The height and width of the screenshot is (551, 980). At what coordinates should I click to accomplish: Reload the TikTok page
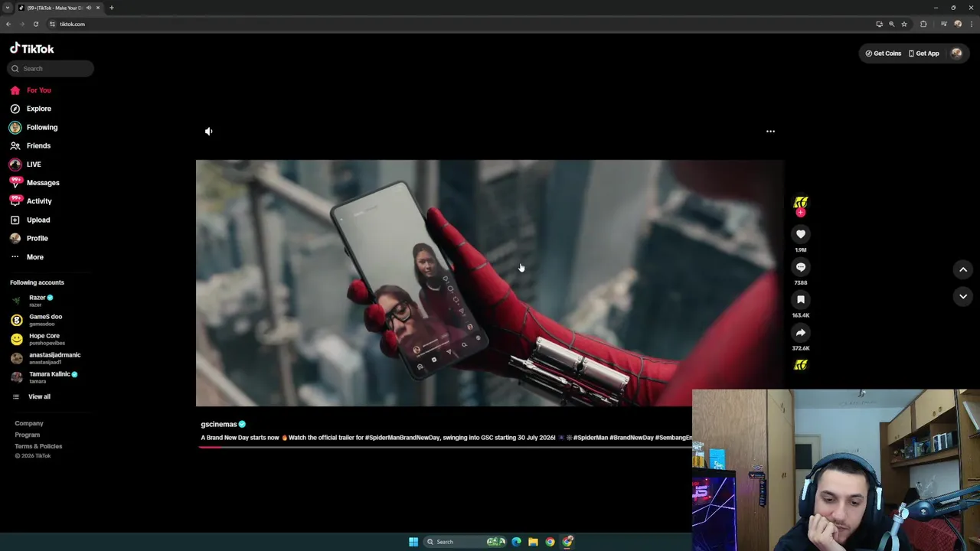tap(35, 24)
